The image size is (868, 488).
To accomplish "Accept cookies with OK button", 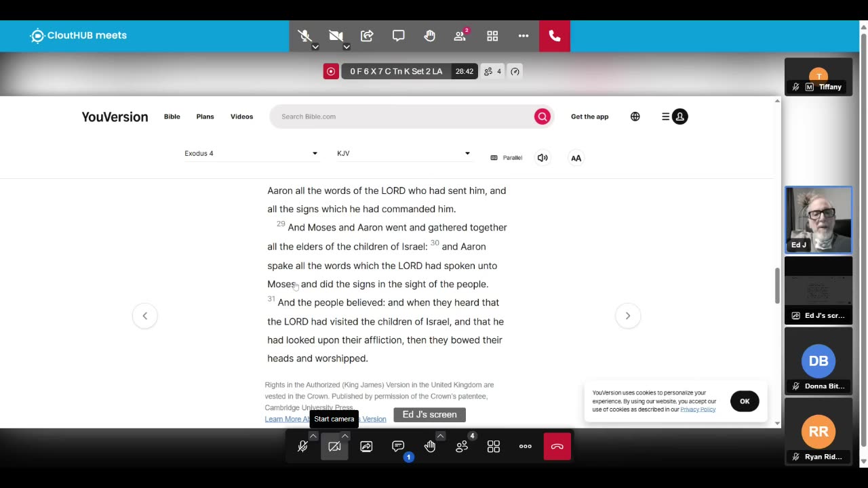I will click(x=745, y=401).
